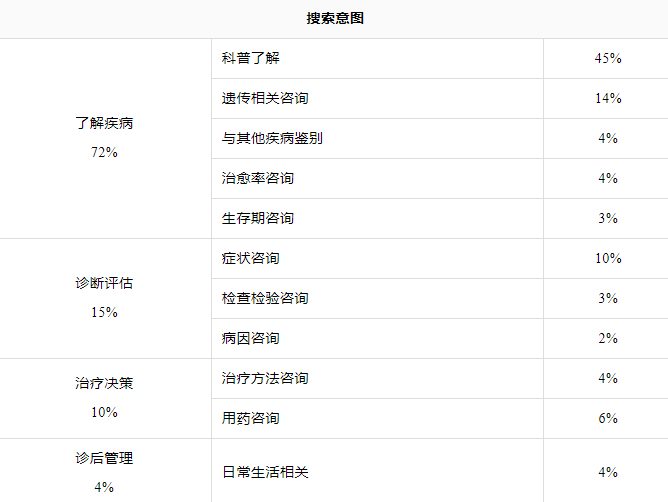Select the 生存期咨询 entry
The width and height of the screenshot is (668, 502).
click(x=258, y=218)
